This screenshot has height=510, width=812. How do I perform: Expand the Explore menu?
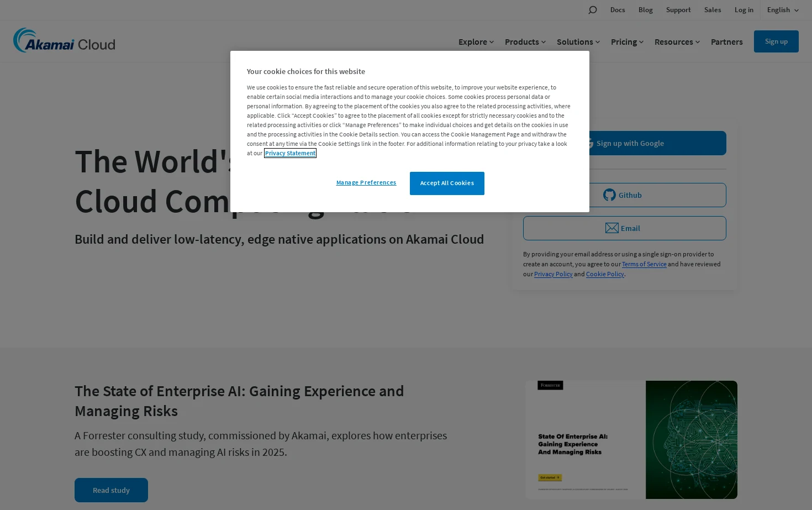[476, 42]
